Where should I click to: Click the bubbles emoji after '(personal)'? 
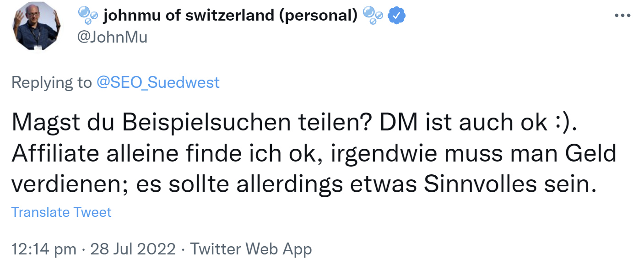click(x=372, y=15)
